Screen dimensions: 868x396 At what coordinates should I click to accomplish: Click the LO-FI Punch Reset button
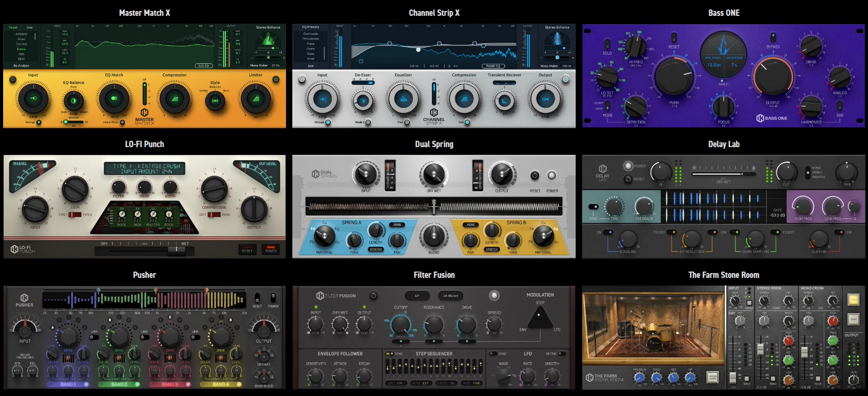coord(247,249)
